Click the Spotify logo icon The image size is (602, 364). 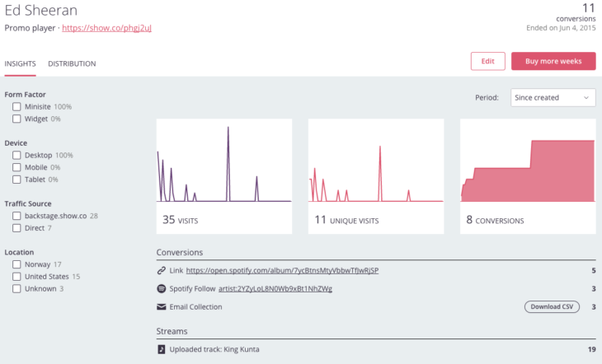(162, 288)
